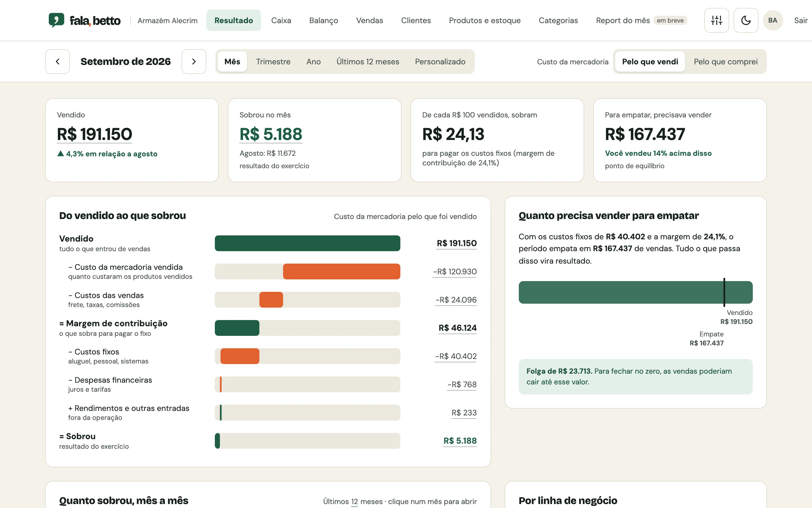The width and height of the screenshot is (812, 508).
Task: Click Você vendeu 14% acima disso
Action: pos(658,153)
